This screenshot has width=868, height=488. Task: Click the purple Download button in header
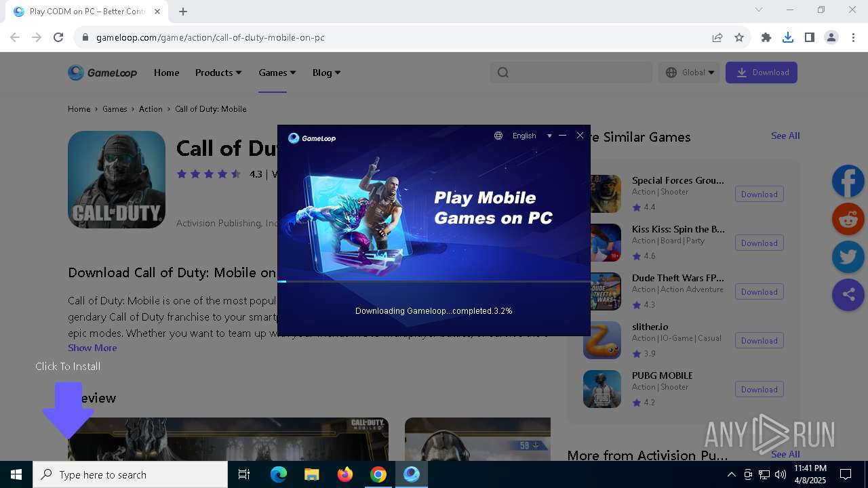(762, 73)
